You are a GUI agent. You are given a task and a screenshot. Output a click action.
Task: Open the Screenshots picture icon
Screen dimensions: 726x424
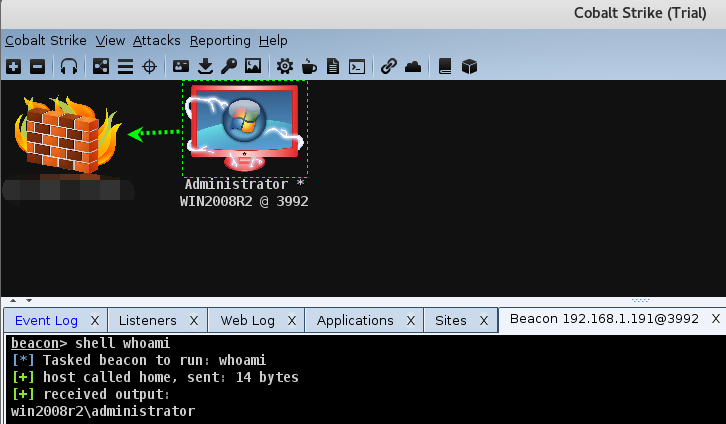click(x=253, y=66)
